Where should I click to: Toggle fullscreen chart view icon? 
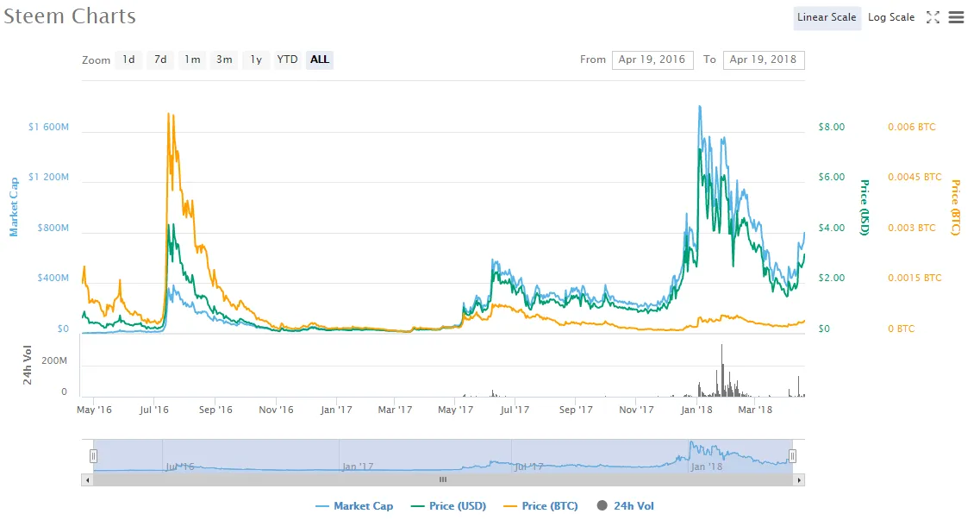tap(933, 17)
